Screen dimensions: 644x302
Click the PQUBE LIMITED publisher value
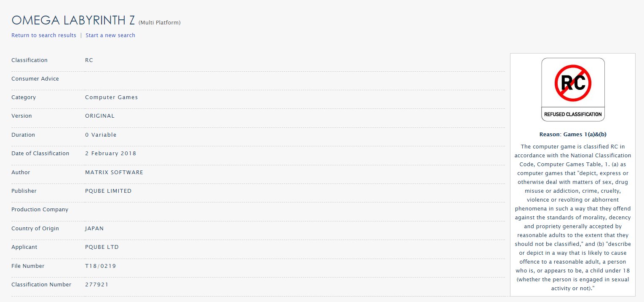(108, 191)
